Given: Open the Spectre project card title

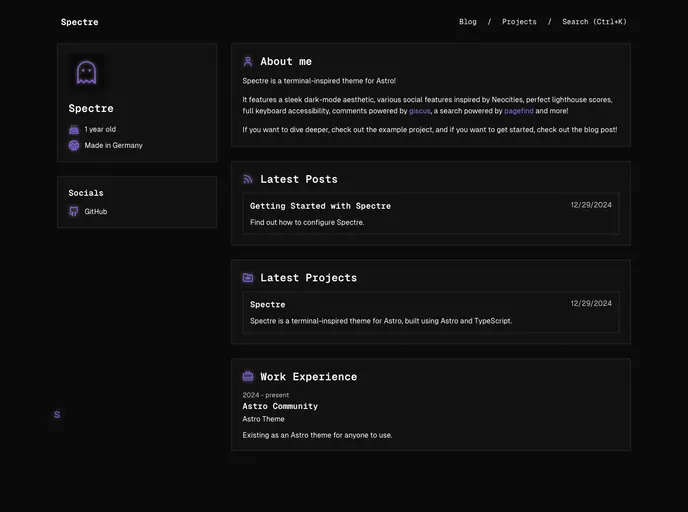Looking at the screenshot, I should point(268,304).
